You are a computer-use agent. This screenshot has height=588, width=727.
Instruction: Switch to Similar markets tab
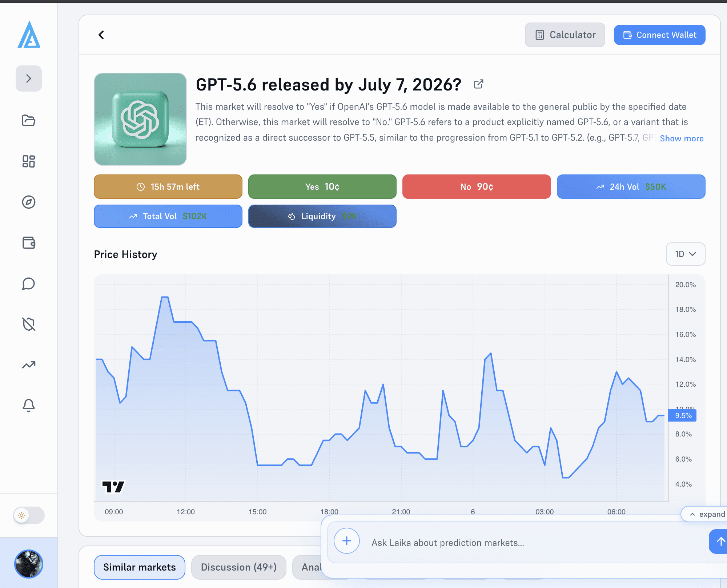pyautogui.click(x=140, y=567)
